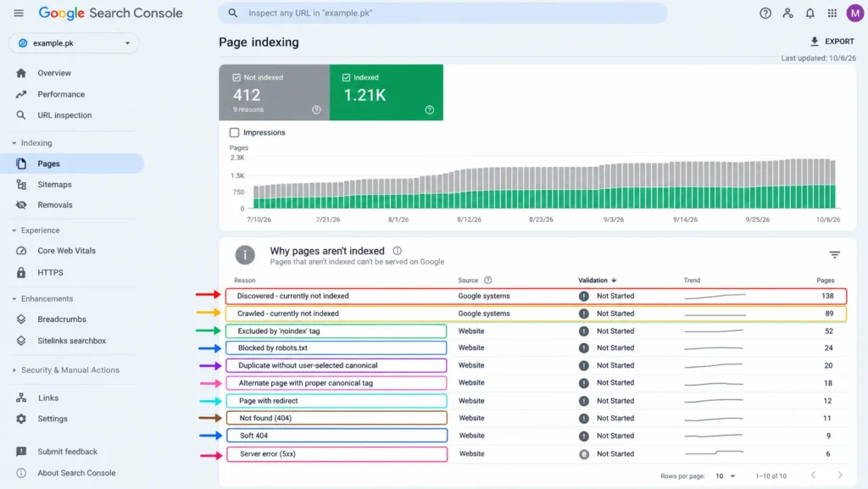Click the Performance trend icon
The height and width of the screenshot is (489, 868).
pos(21,94)
